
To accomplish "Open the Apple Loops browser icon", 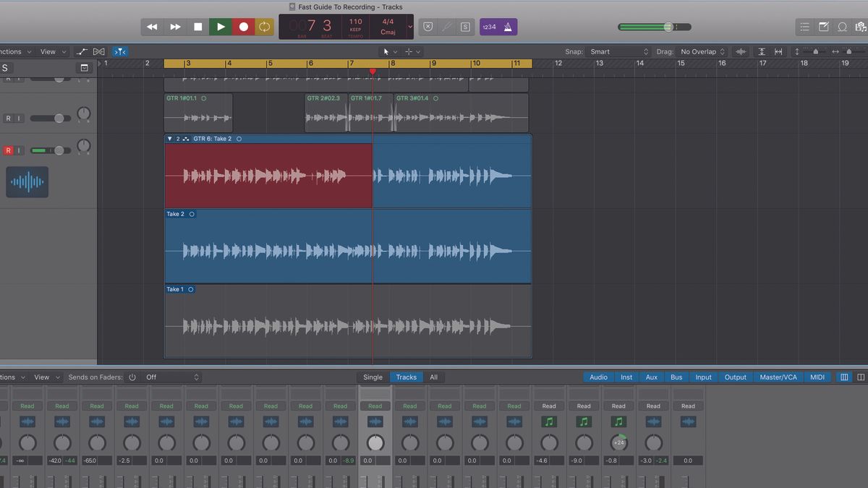I will 843,27.
